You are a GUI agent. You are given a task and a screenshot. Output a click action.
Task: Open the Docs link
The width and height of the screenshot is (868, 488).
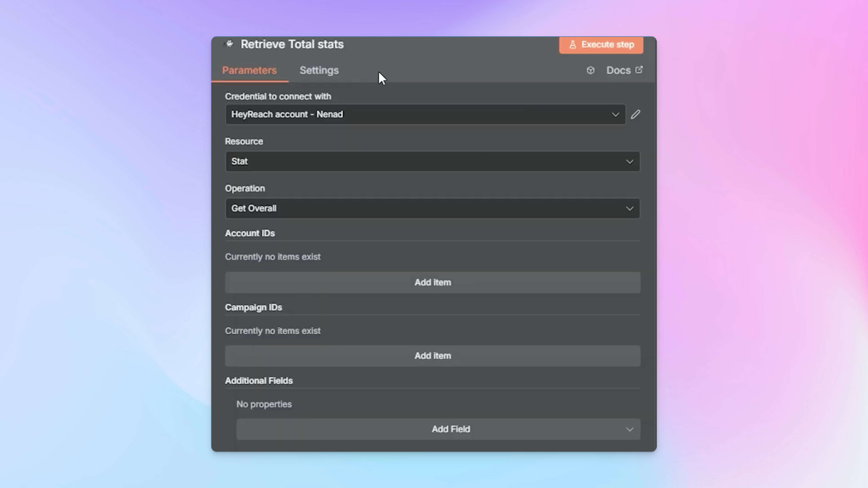click(x=618, y=70)
